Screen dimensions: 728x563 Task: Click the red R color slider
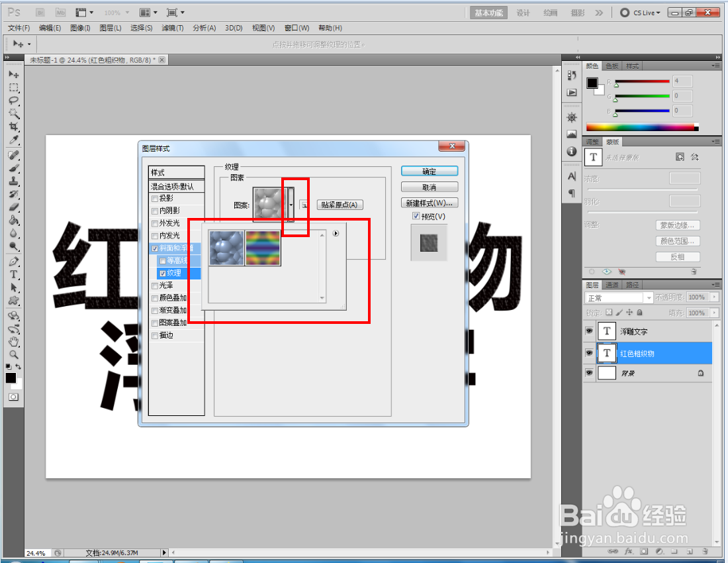pyautogui.click(x=642, y=81)
